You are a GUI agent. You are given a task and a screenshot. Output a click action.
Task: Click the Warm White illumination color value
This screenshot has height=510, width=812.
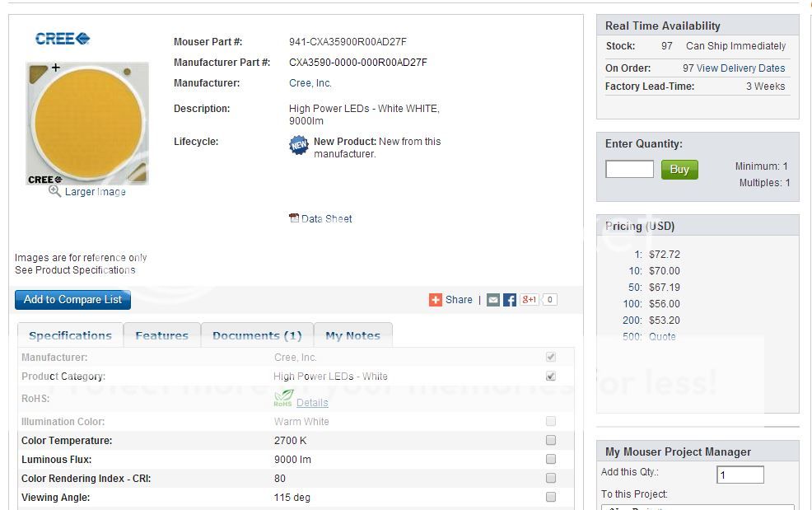coord(301,421)
